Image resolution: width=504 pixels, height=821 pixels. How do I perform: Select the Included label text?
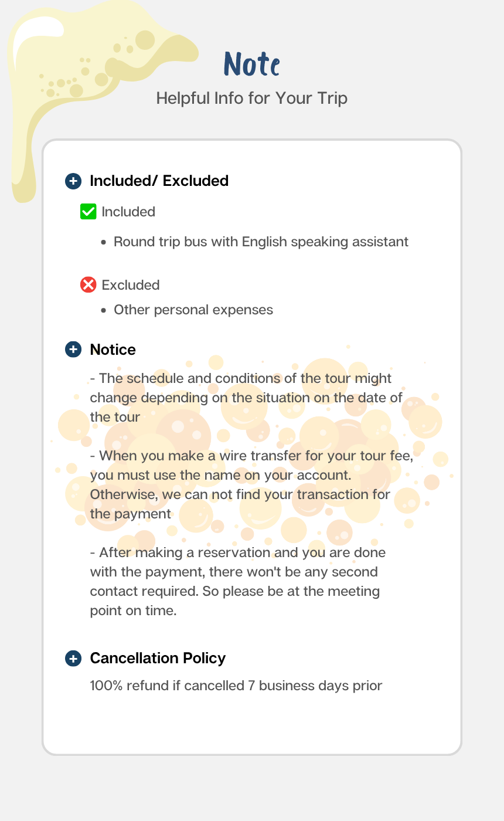pos(128,212)
